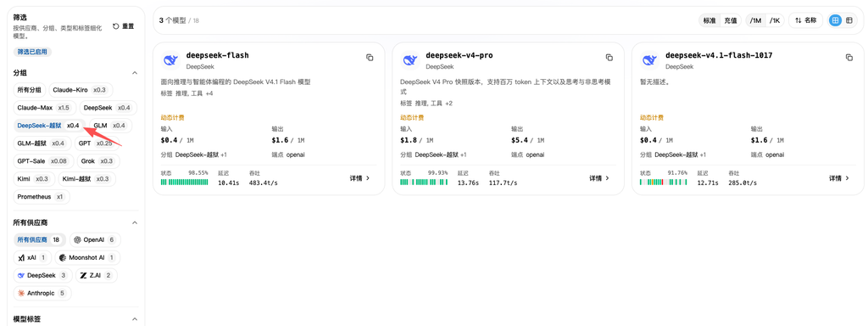Filter by OpenAI vendor
The image size is (868, 326).
click(x=95, y=240)
